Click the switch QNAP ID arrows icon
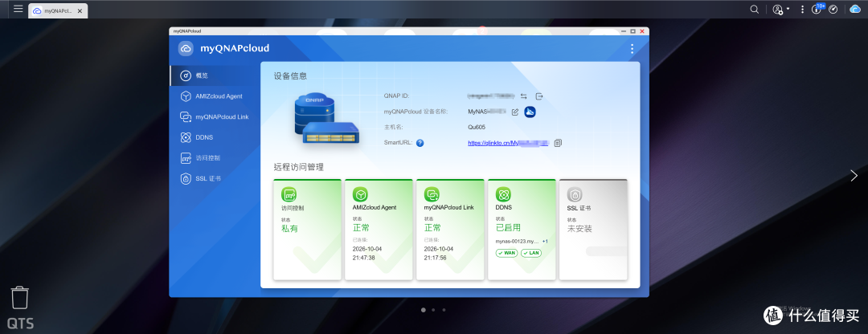Viewport: 868px width, 334px height. (x=524, y=96)
